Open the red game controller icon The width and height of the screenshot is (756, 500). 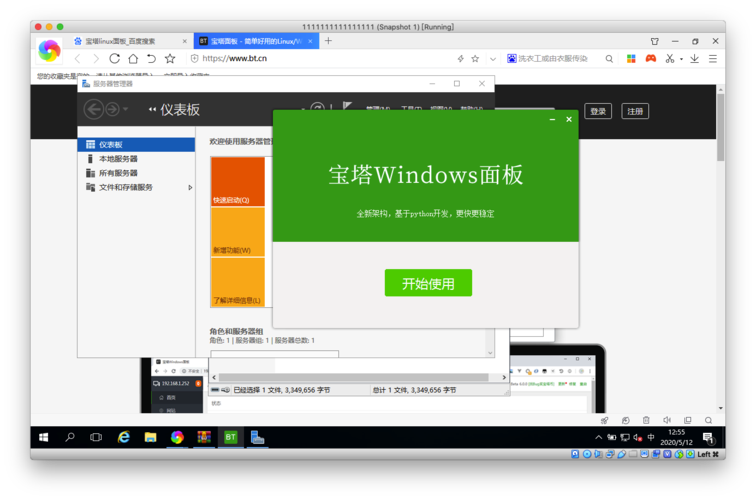point(650,58)
